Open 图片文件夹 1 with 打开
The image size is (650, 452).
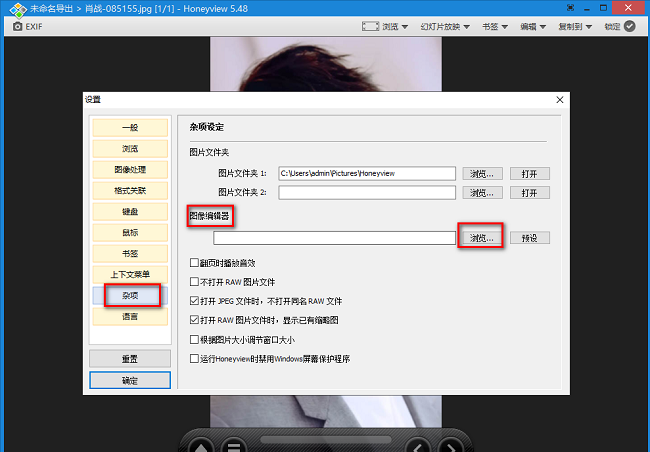point(529,174)
